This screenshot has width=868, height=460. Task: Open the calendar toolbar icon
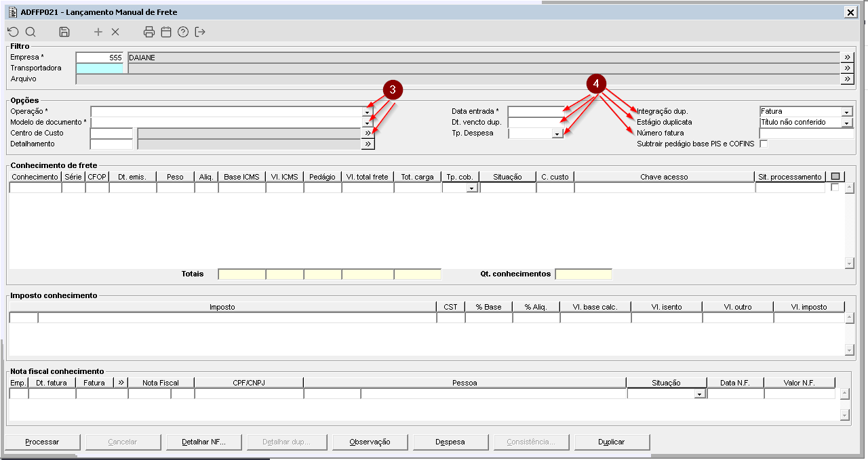pos(166,32)
